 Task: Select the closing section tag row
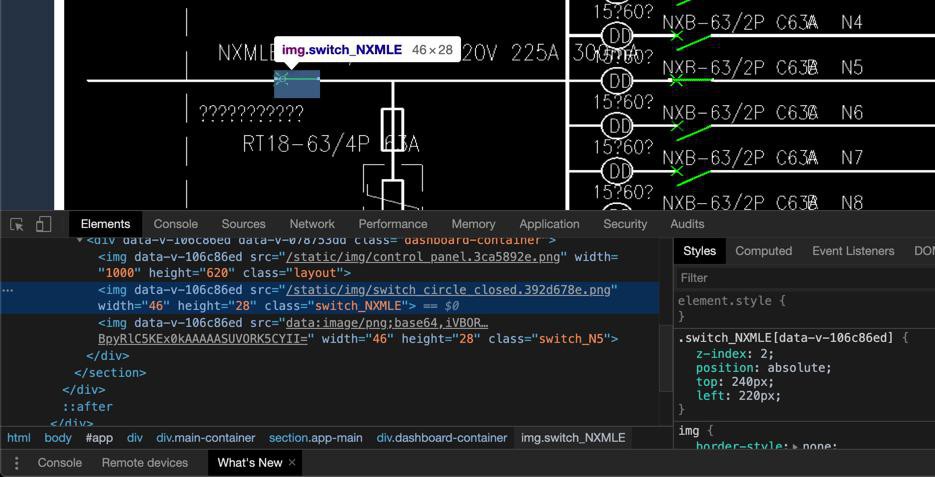[x=110, y=373]
